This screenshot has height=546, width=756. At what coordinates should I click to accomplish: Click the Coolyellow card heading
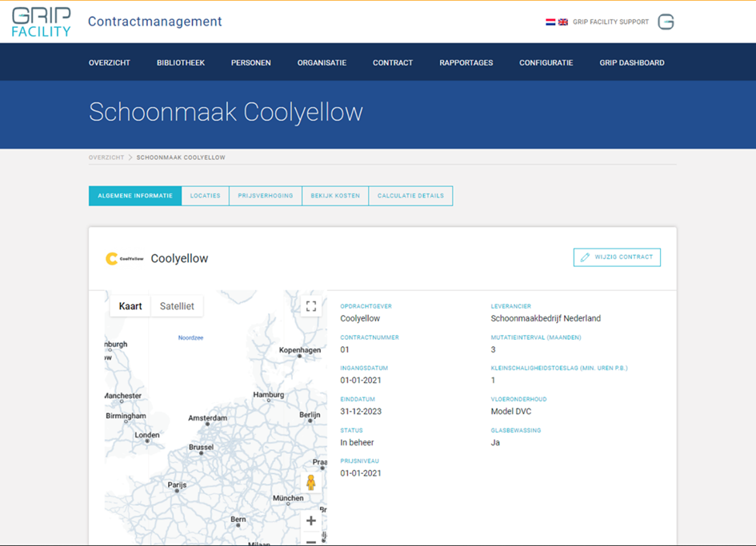click(179, 259)
